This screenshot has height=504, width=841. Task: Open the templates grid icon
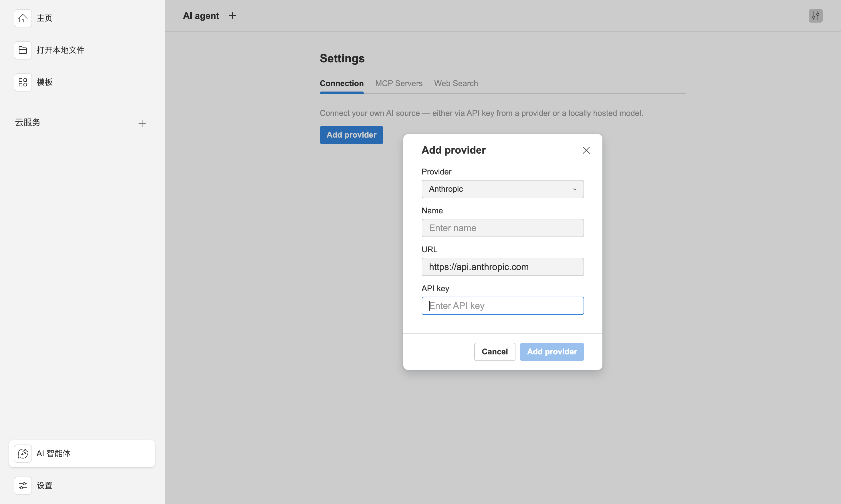tap(23, 82)
